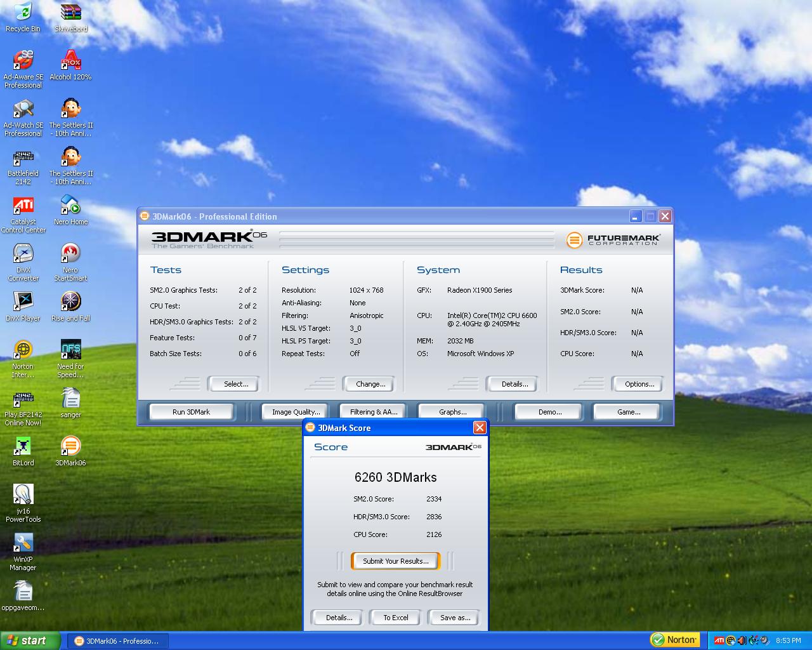Click Options under Results
The width and height of the screenshot is (812, 650).
(x=639, y=384)
